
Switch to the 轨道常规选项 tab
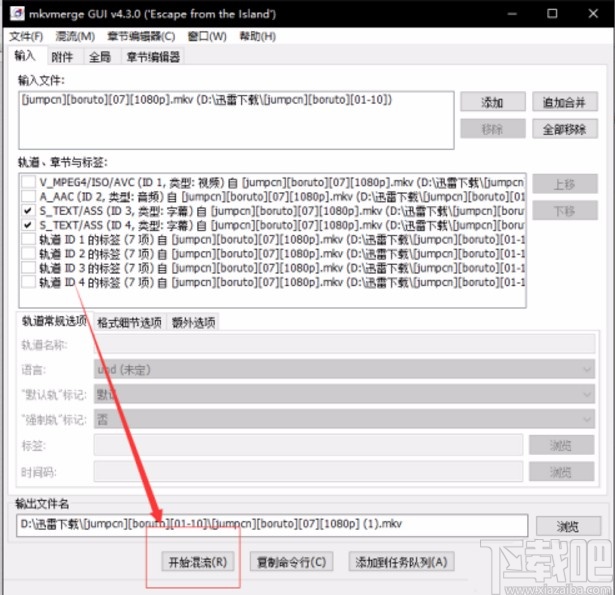pos(55,321)
